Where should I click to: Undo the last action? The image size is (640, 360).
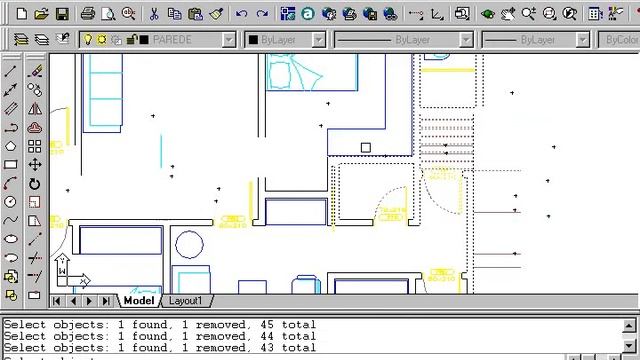(242, 14)
